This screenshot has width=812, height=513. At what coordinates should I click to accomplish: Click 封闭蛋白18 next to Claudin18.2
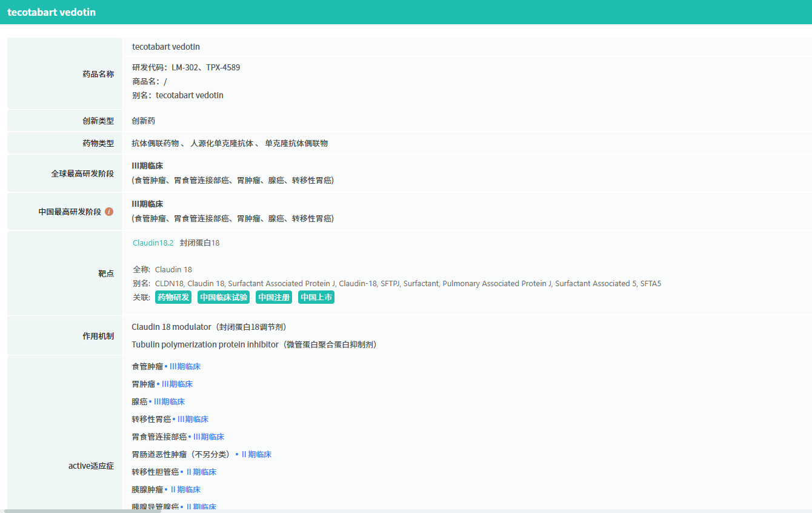click(200, 243)
